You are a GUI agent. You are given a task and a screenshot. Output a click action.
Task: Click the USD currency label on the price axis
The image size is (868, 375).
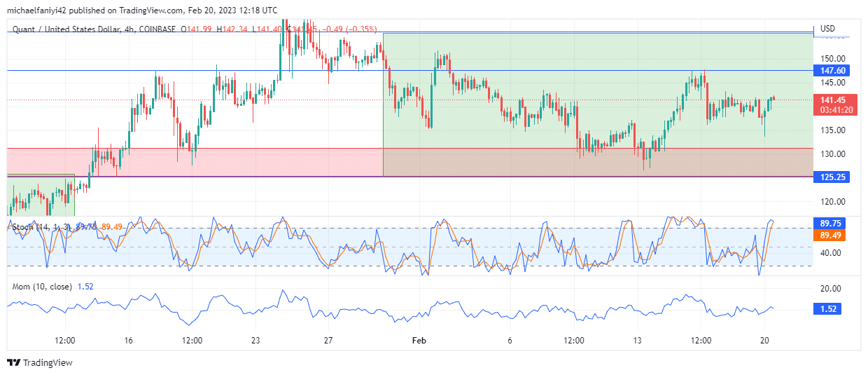pos(827,29)
